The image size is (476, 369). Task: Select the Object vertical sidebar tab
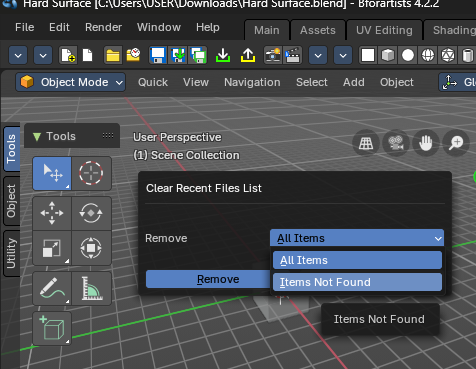pos(11,201)
